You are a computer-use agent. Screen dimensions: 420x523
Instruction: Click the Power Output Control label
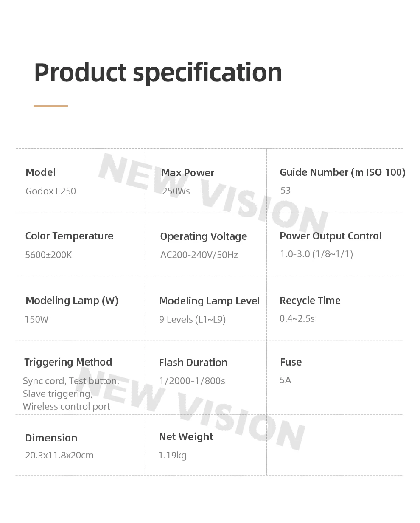tap(330, 236)
